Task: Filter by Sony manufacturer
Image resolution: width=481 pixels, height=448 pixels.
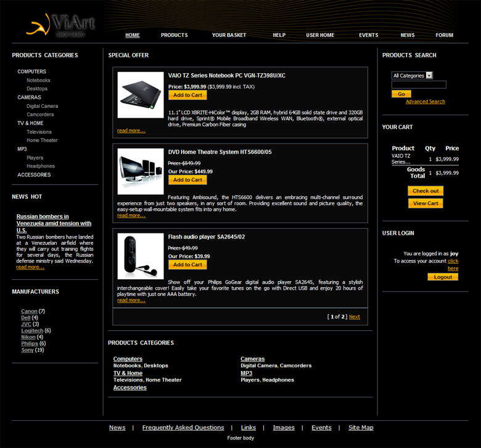Action: [x=27, y=350]
